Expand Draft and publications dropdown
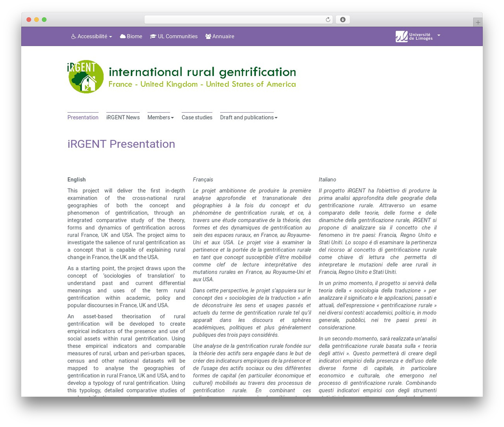Image resolution: width=504 pixels, height=427 pixels. point(248,117)
